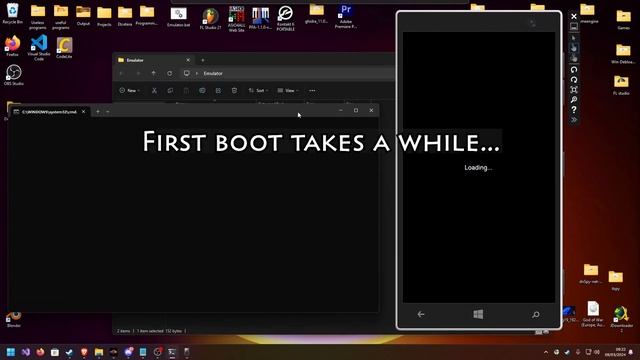This screenshot has height=360, width=640.
Task: Select Visual Studio Code desktop shortcut
Action: click(x=39, y=48)
